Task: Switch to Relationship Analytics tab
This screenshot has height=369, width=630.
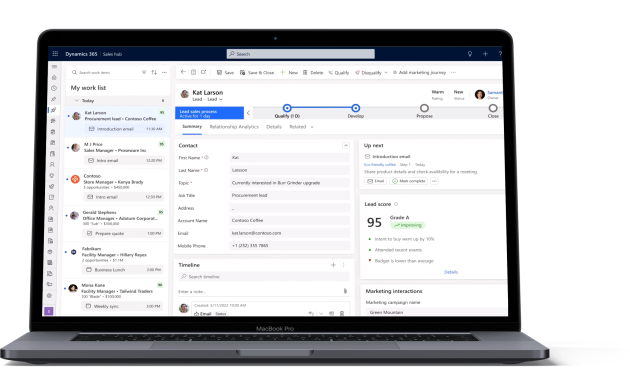Action: pyautogui.click(x=234, y=127)
